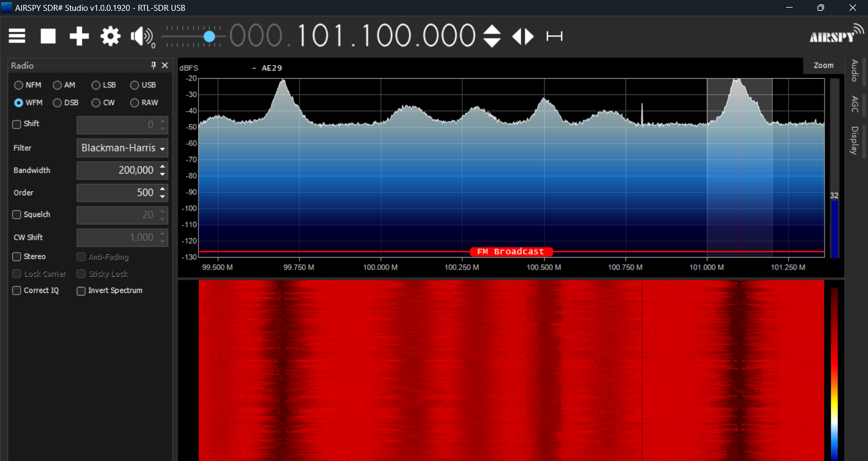Click the dBFS axis label

click(x=189, y=68)
